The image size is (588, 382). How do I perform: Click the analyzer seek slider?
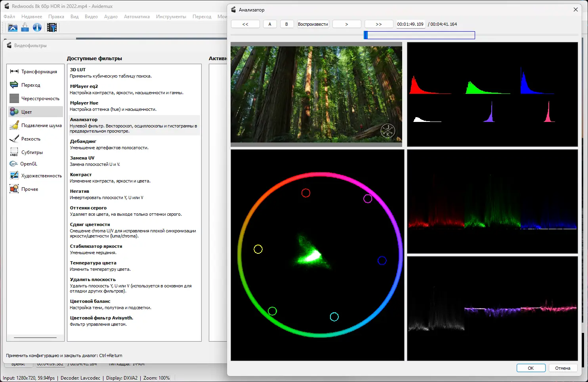click(419, 35)
